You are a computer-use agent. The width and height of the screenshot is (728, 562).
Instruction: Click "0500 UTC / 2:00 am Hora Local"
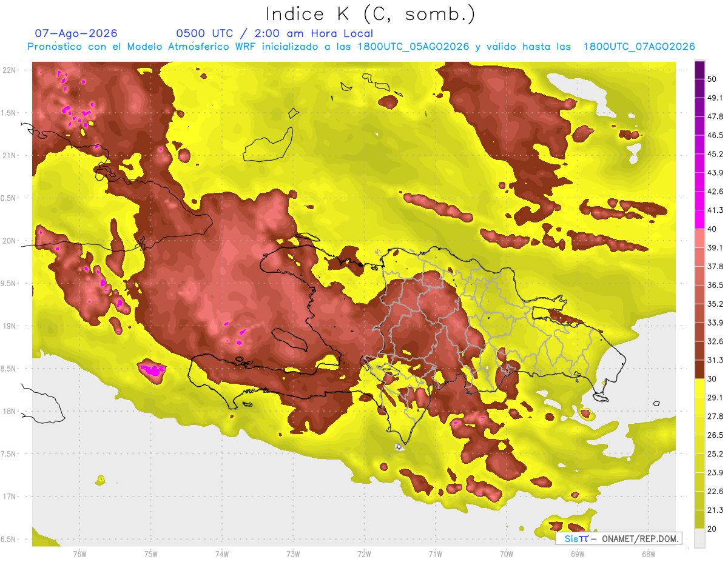pyautogui.click(x=274, y=33)
